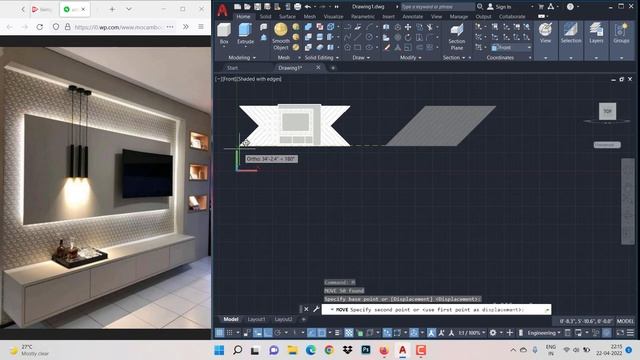640x360 pixels.
Task: Toggle transparency display in status bar
Action: pyautogui.click(x=349, y=333)
